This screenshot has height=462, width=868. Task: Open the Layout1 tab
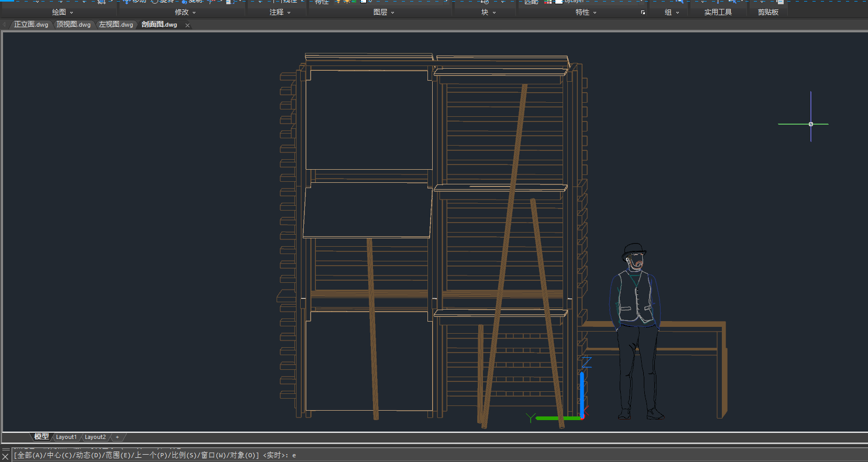pos(66,437)
